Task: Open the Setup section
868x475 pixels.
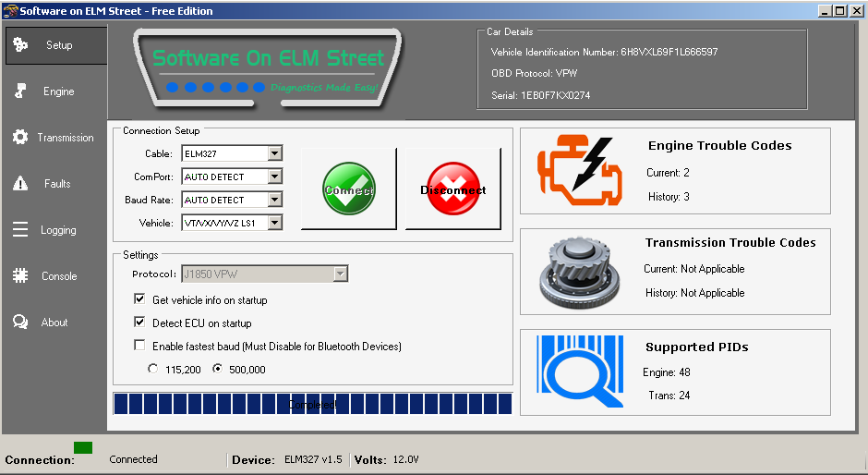Action: point(56,45)
